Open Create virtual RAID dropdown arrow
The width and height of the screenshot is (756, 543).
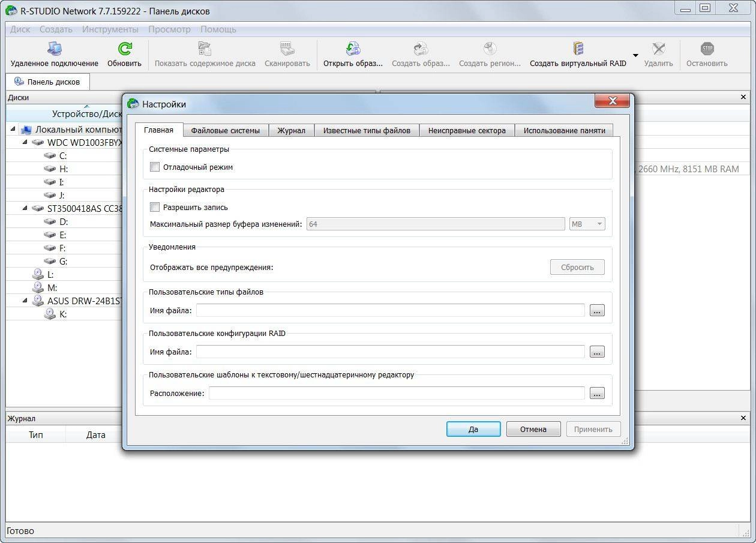pos(635,55)
